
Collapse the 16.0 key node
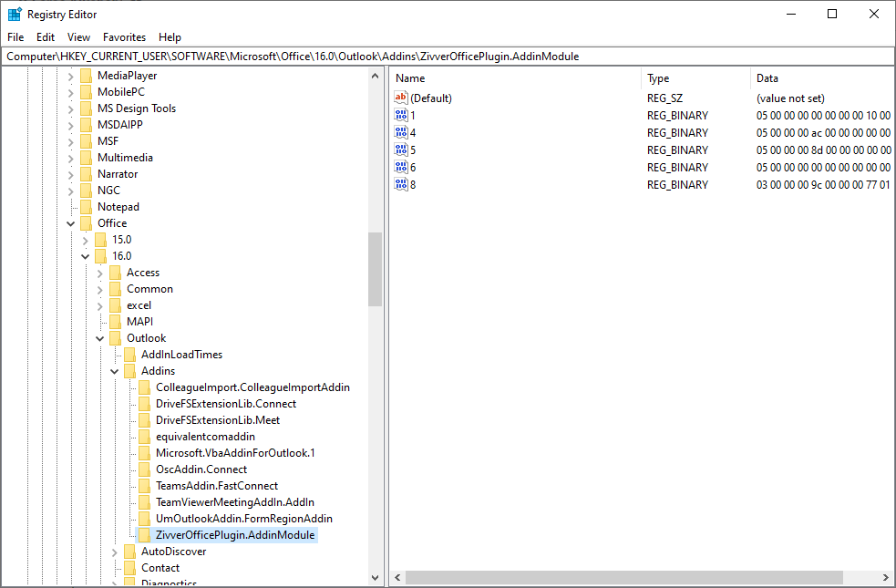coord(85,255)
